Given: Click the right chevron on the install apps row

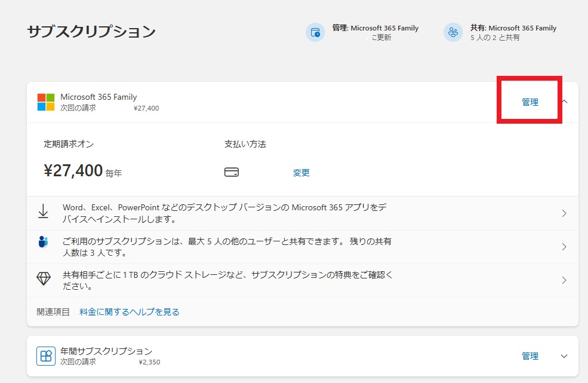Looking at the screenshot, I should coord(564,213).
